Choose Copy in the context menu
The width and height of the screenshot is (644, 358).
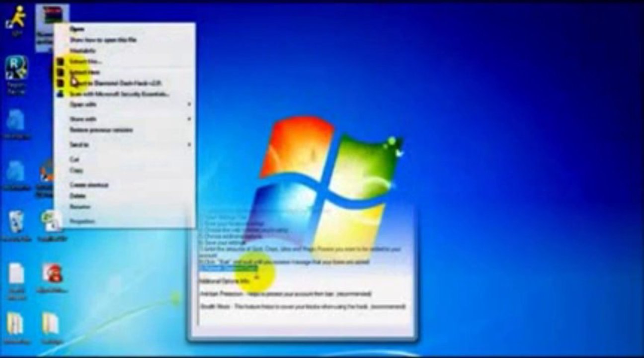pyautogui.click(x=76, y=171)
